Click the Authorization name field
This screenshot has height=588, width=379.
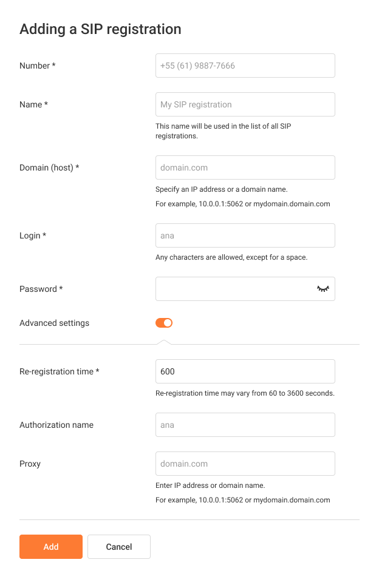(245, 425)
